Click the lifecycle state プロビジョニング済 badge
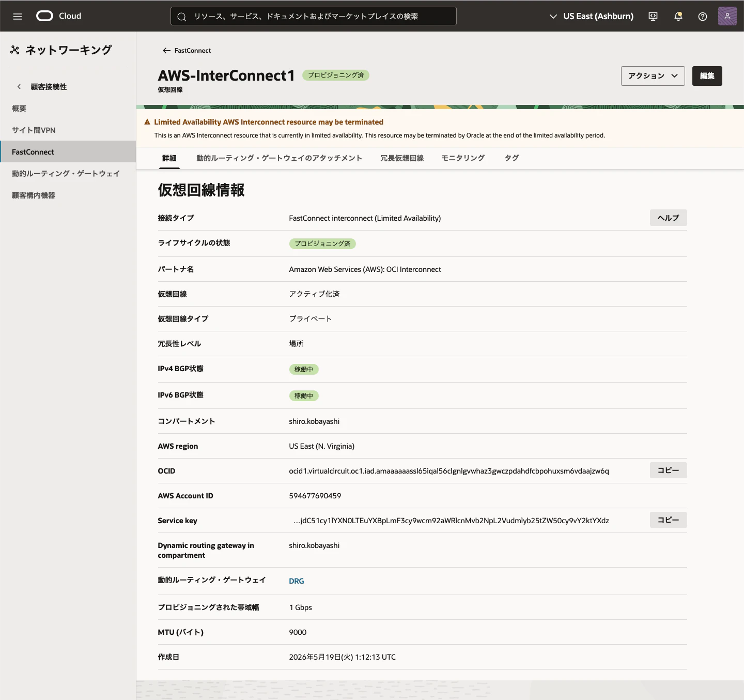This screenshot has width=744, height=700. click(x=322, y=244)
